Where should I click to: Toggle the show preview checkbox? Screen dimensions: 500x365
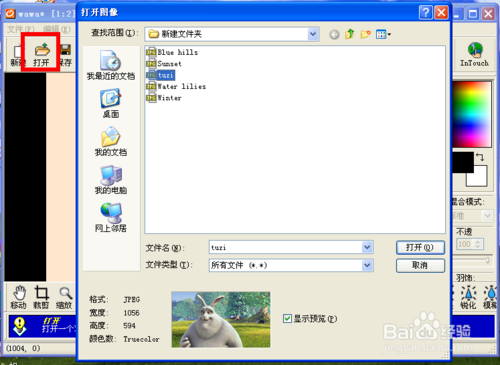[x=287, y=319]
